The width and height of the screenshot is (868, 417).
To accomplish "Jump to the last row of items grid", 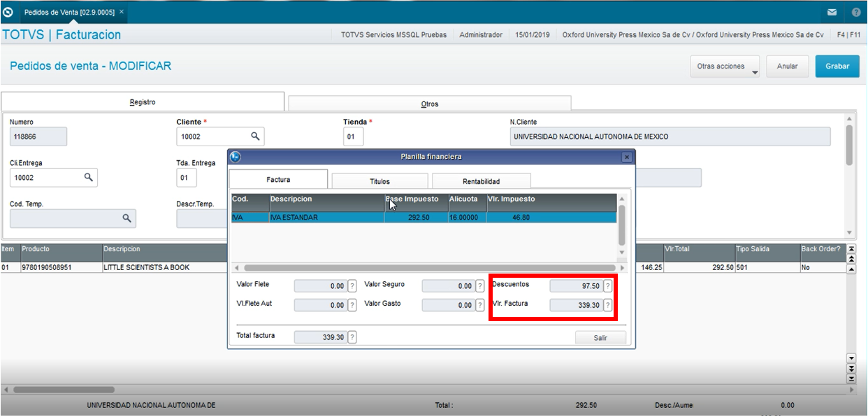I will [x=851, y=379].
